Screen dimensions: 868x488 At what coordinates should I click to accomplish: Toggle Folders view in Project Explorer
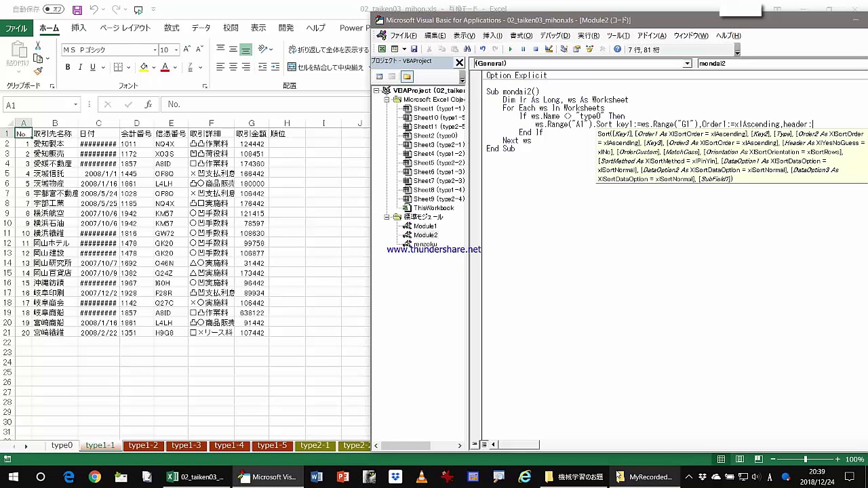coord(406,77)
